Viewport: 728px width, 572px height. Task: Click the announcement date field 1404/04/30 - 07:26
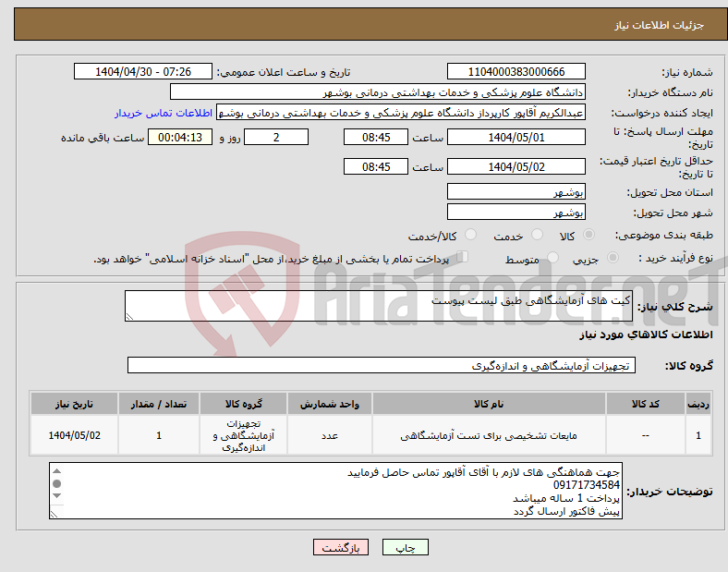[143, 71]
